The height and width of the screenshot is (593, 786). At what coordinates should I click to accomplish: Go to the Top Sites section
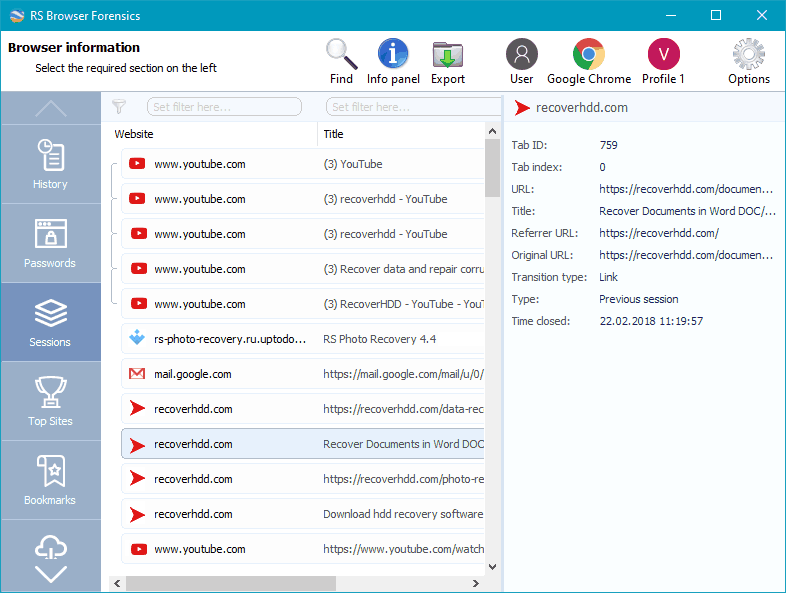[50, 401]
